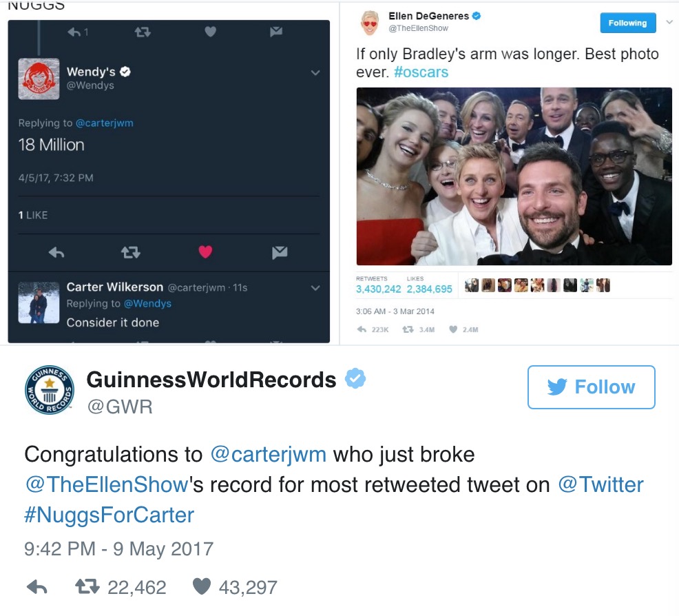Open the @carterjwm mention in GWR tweet
This screenshot has width=679, height=616.
click(x=268, y=455)
